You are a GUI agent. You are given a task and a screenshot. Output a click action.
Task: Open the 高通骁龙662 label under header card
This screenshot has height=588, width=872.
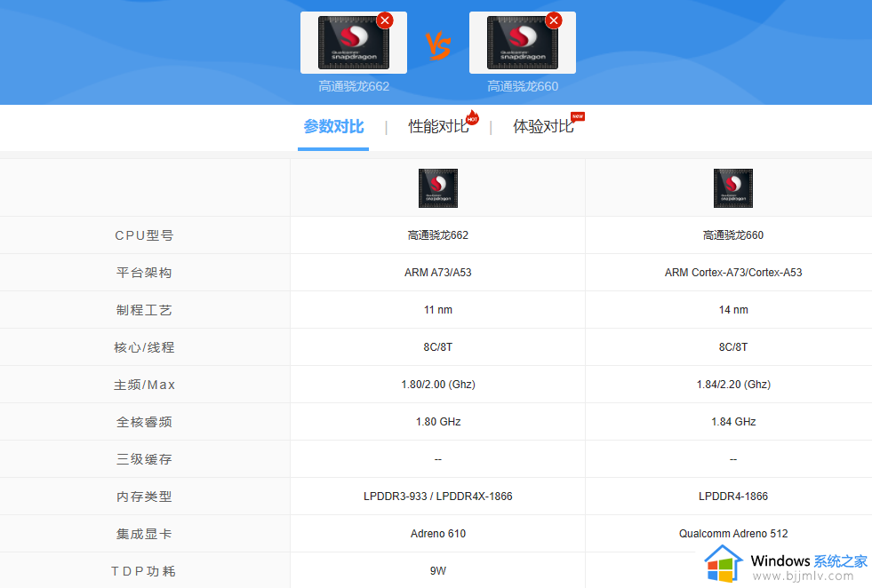[x=354, y=86]
